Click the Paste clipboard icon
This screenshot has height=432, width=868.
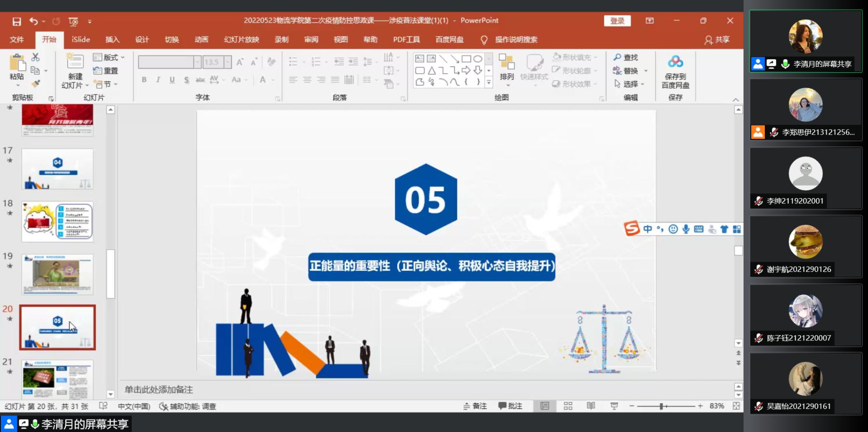[x=17, y=63]
